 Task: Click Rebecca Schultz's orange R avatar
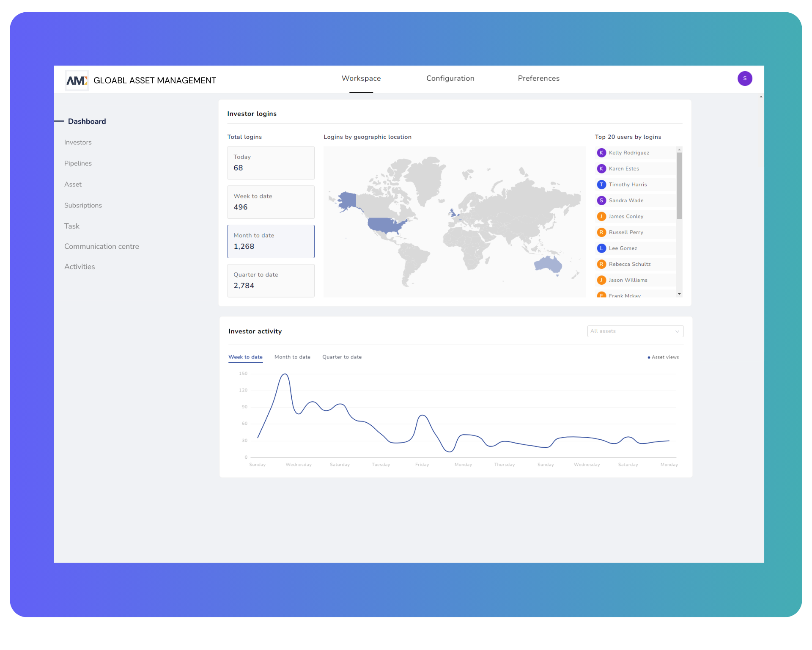(601, 264)
